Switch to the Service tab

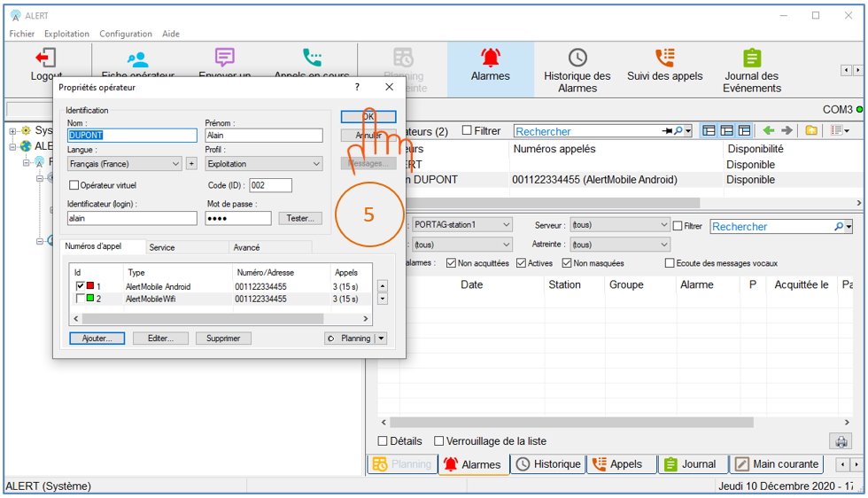162,247
